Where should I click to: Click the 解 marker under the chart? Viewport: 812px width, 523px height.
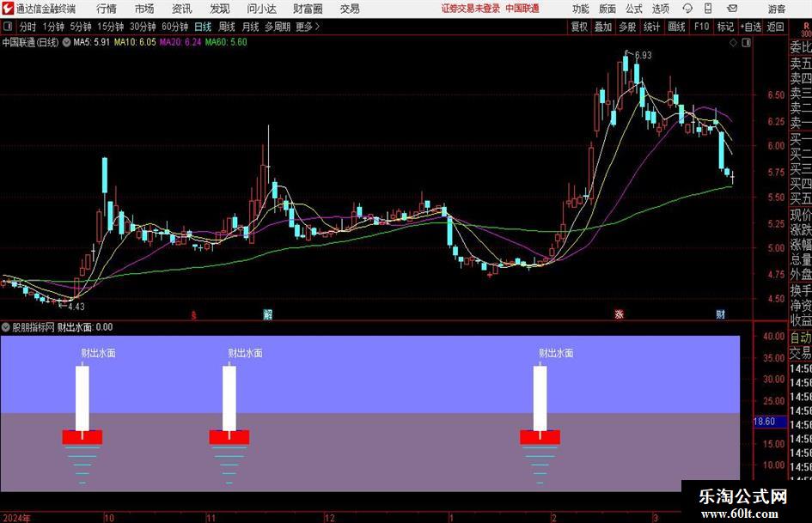click(268, 314)
